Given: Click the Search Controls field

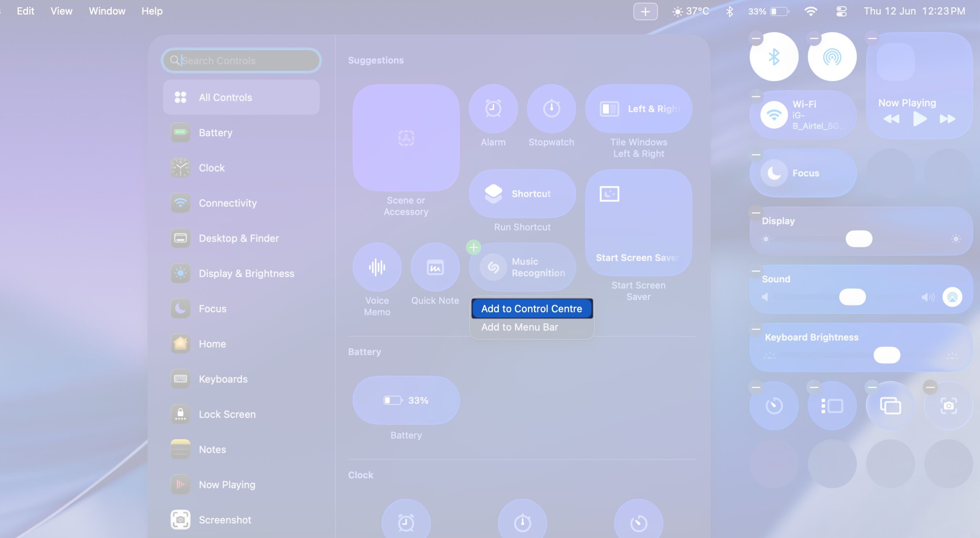Looking at the screenshot, I should (241, 60).
